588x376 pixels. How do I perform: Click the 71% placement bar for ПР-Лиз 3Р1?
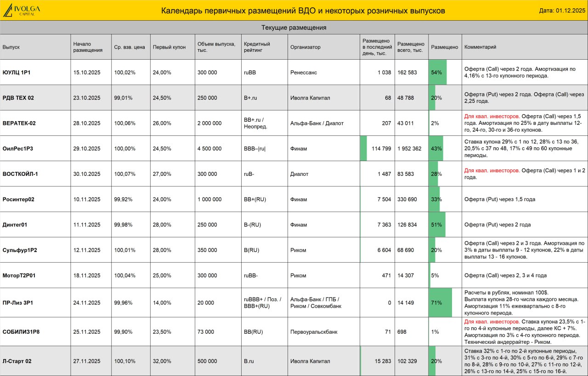click(441, 303)
